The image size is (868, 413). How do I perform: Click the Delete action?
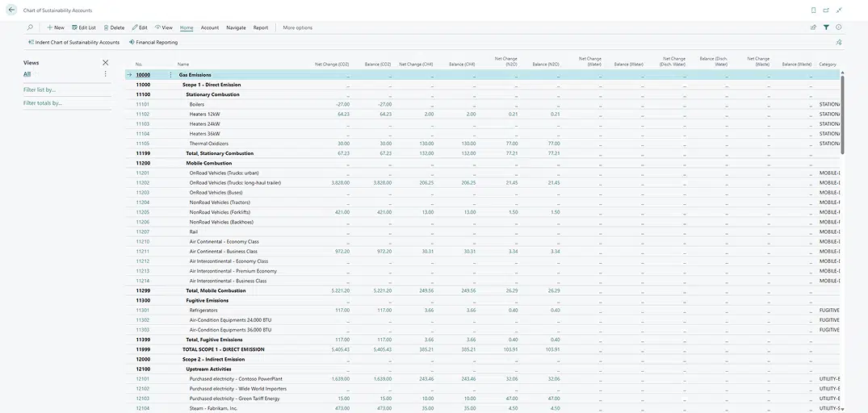[x=114, y=27]
